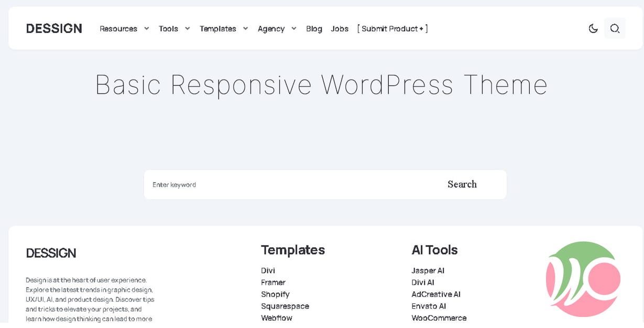Toggle dark mode with the moon icon
This screenshot has height=328, width=644.
[593, 28]
